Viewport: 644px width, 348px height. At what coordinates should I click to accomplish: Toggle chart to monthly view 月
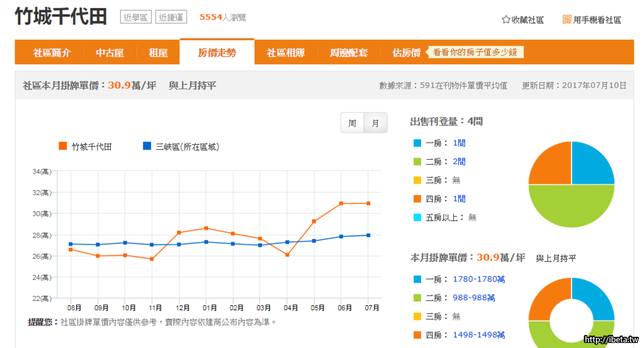[x=376, y=123]
